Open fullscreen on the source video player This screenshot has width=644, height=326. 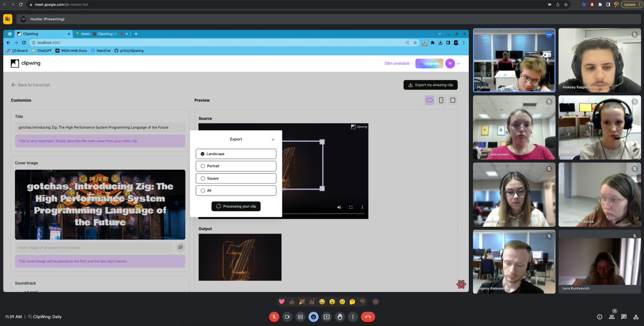[x=351, y=207]
